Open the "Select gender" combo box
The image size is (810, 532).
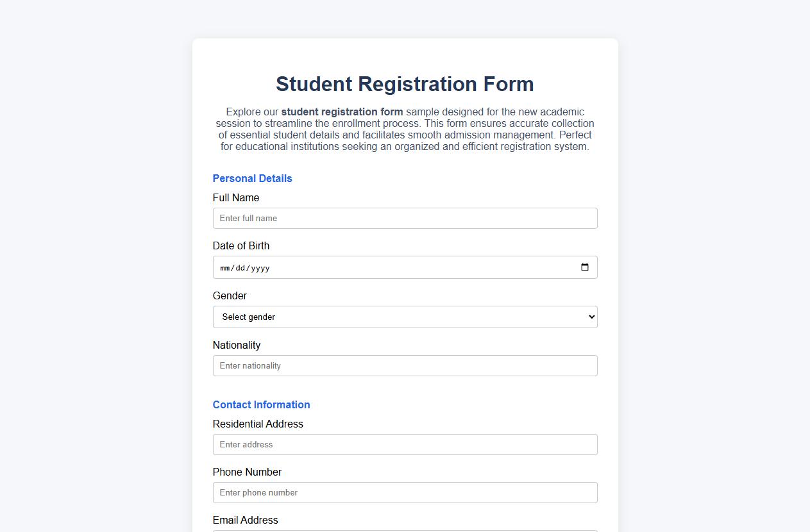point(405,317)
